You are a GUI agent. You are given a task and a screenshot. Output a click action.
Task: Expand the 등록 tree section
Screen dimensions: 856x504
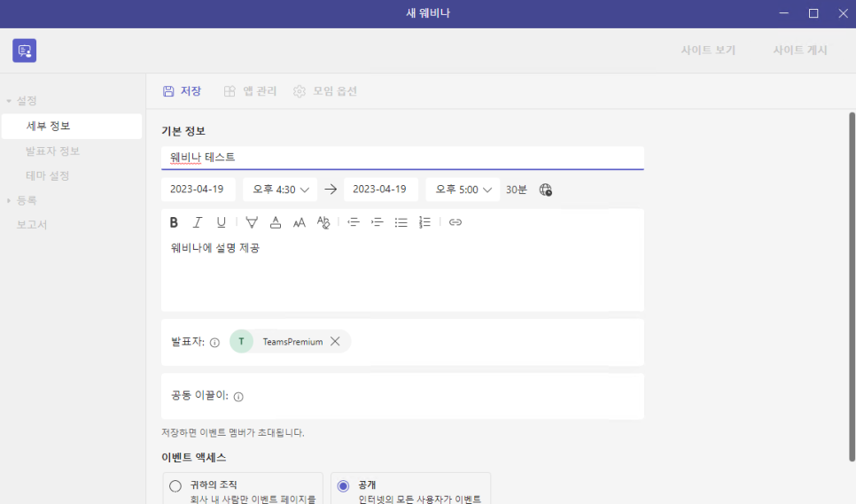tap(9, 201)
